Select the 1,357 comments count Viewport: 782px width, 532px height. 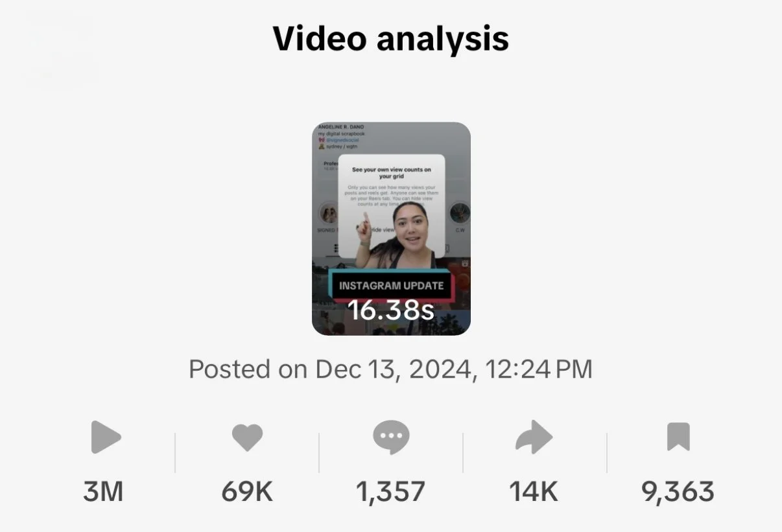(391, 492)
